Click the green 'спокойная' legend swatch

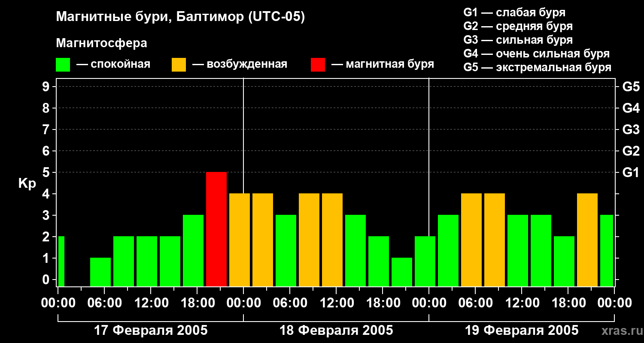(63, 65)
